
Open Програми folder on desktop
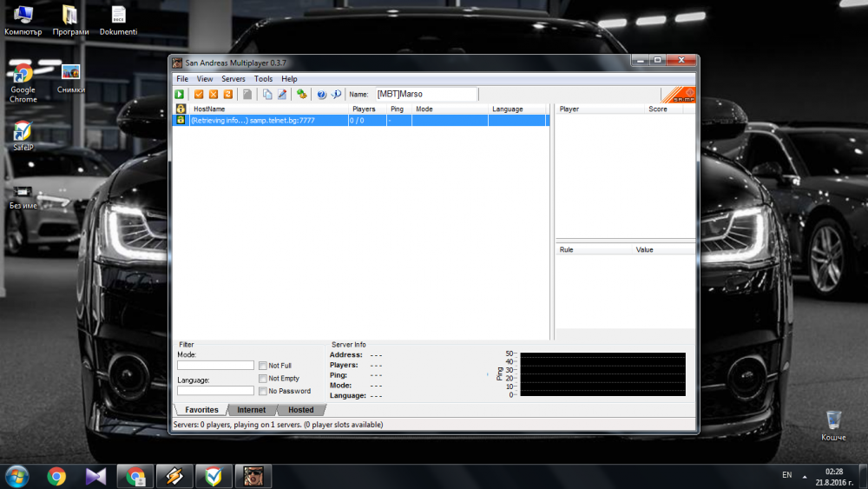[x=70, y=21]
